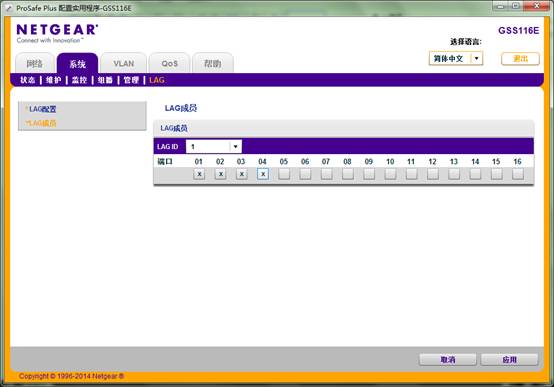Add port 13 to the LAG
This screenshot has width=554, height=387.
point(454,174)
